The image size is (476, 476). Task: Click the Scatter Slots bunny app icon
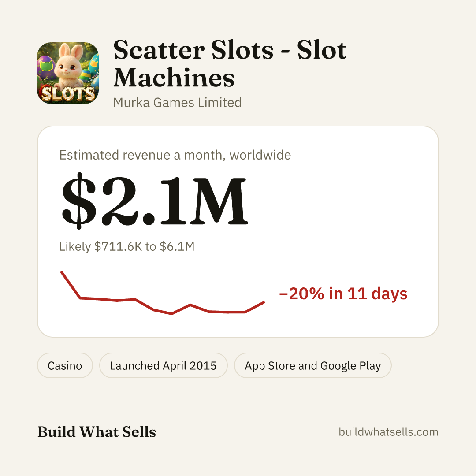tap(68, 73)
